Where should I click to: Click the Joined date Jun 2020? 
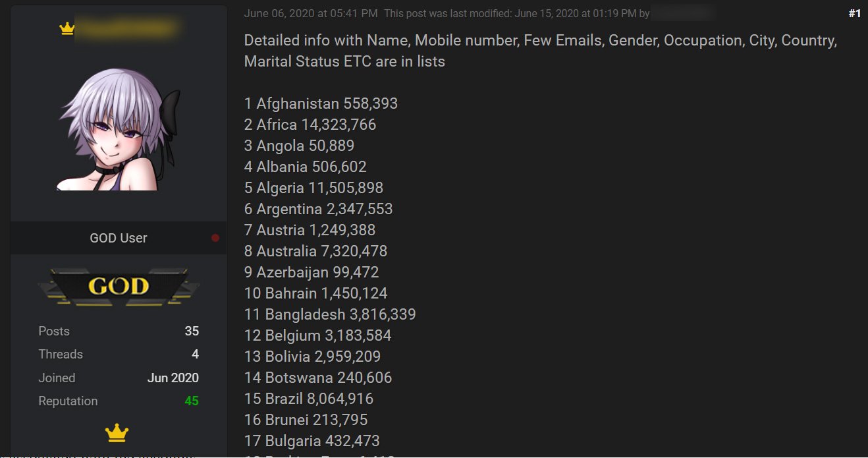(x=173, y=378)
